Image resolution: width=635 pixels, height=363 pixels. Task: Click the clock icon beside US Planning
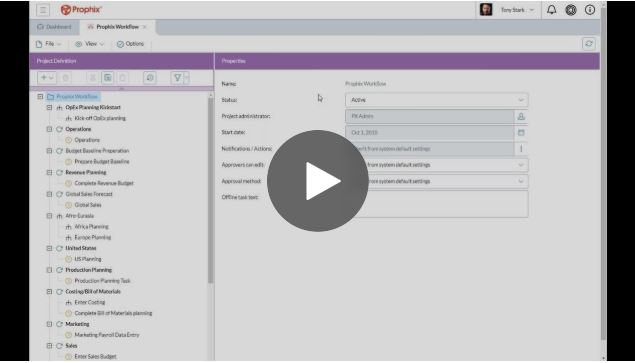tap(68, 259)
